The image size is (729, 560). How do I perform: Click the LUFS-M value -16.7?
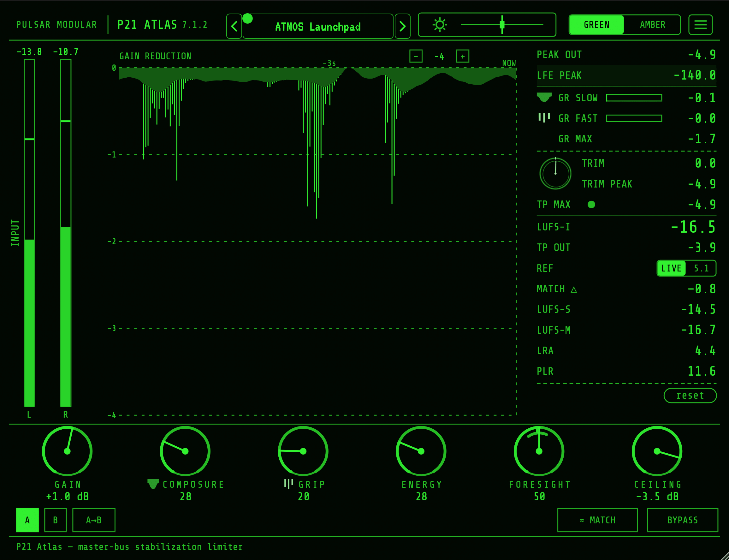(698, 330)
